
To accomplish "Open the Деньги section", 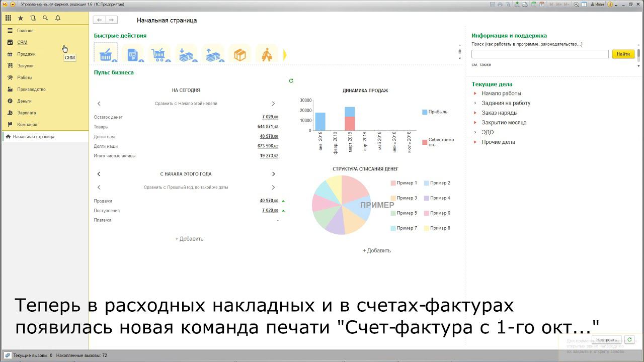I will click(45, 101).
